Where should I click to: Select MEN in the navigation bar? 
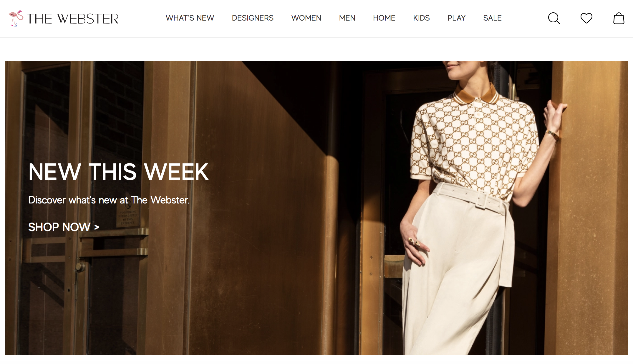[x=347, y=18]
